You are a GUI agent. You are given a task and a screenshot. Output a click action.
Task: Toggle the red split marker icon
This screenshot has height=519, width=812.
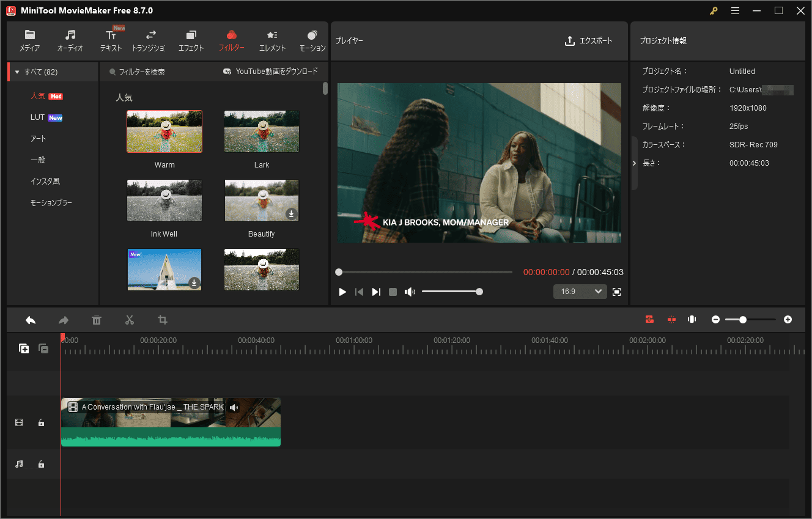coord(671,319)
